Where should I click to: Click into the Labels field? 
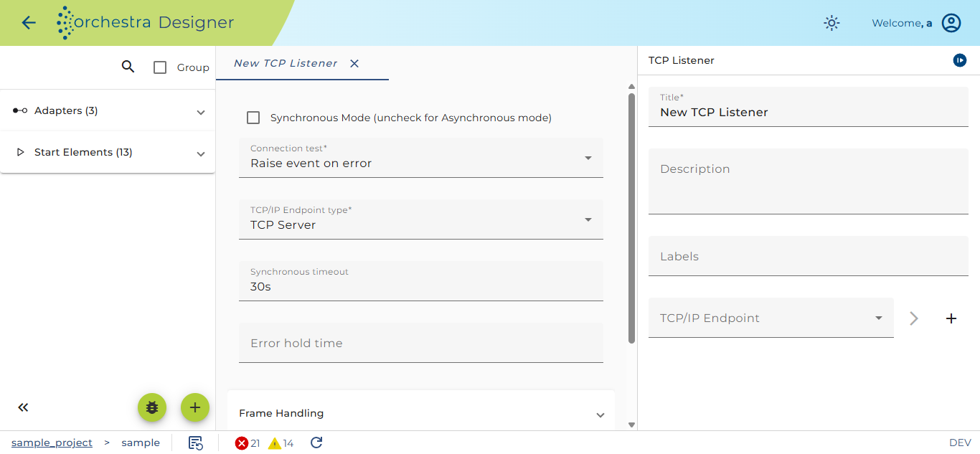(809, 256)
